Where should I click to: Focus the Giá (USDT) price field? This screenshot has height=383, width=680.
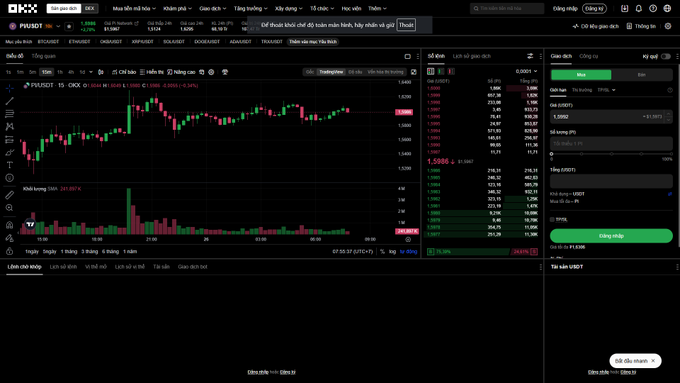(611, 117)
